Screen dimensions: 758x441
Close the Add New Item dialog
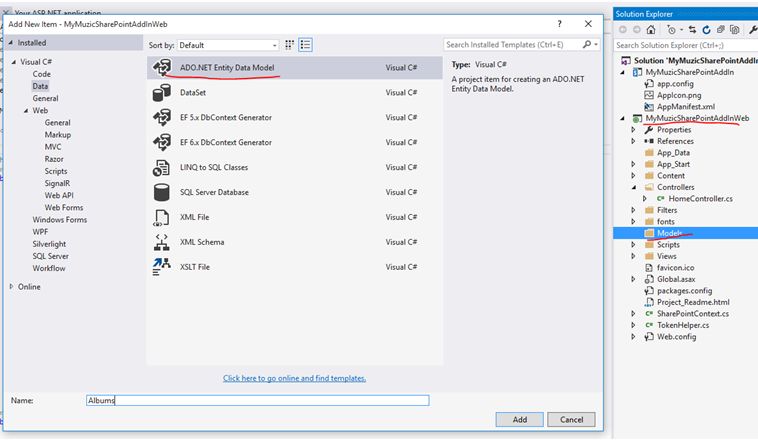click(x=588, y=24)
